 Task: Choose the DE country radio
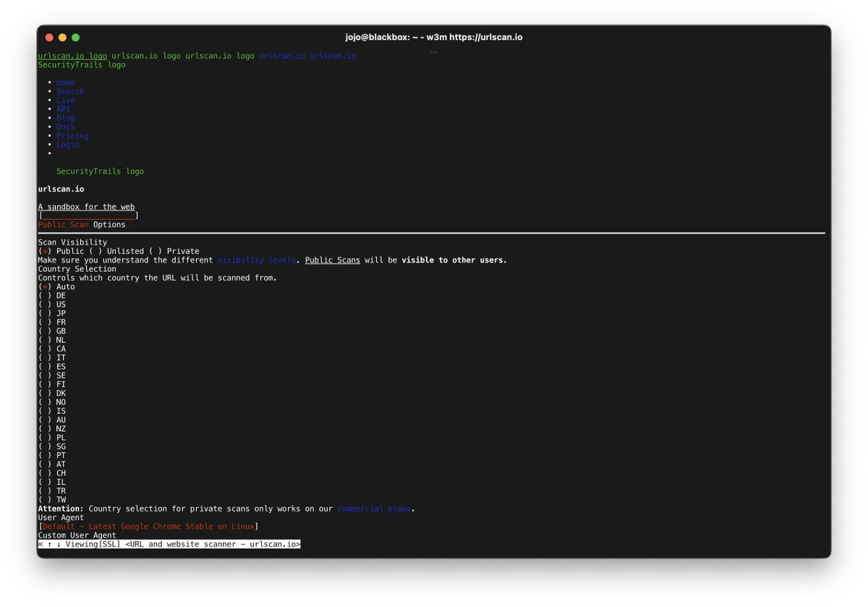click(45, 295)
